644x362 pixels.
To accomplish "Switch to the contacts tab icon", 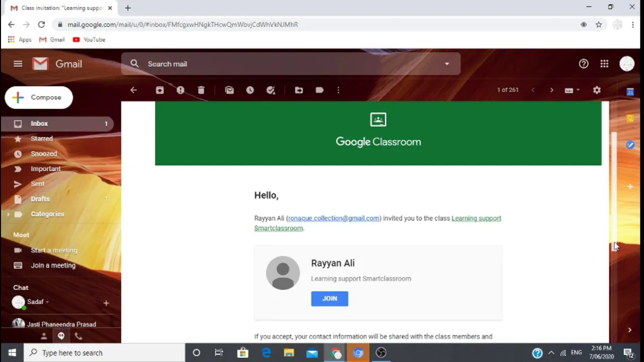I will click(x=44, y=336).
